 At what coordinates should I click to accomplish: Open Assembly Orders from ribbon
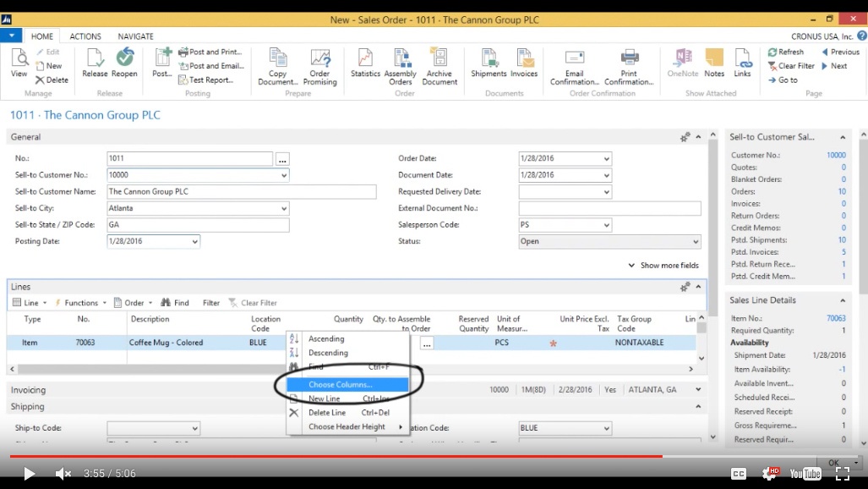point(401,67)
